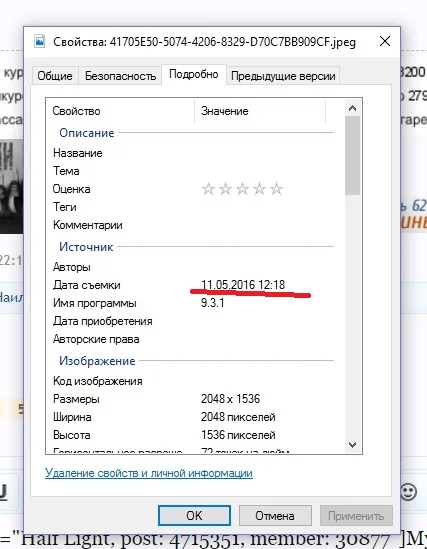Viewport: 427px width, 549px height.
Task: Set rating to one star
Action: pos(208,189)
